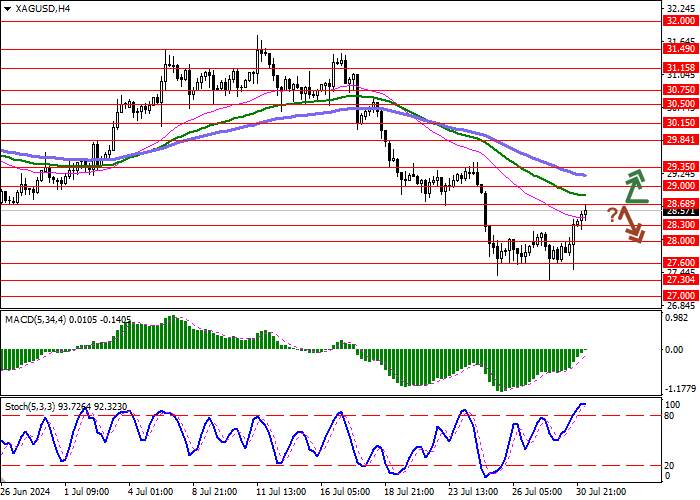Select the 31.158 price level label

coord(680,68)
